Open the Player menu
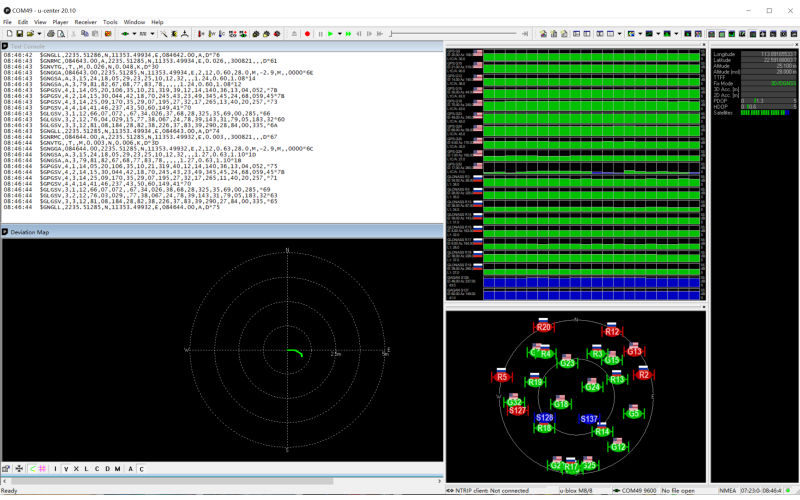Image resolution: width=800 pixels, height=500 pixels. [x=60, y=22]
